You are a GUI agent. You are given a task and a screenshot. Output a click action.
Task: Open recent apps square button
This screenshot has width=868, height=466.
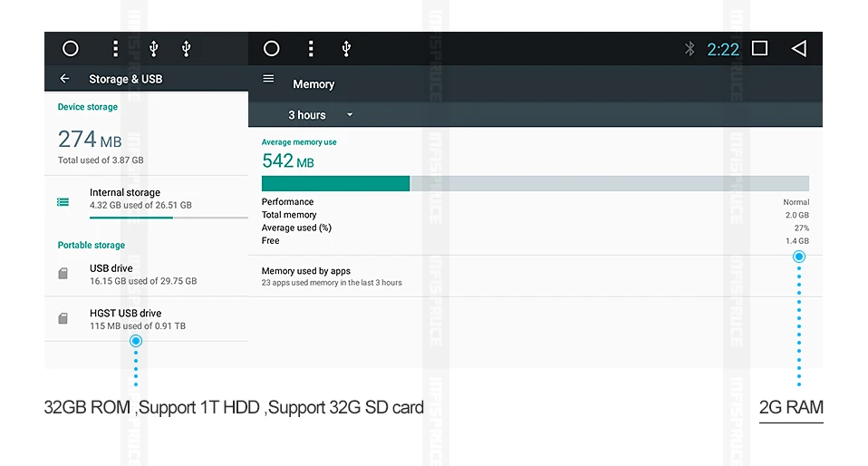[x=759, y=48]
